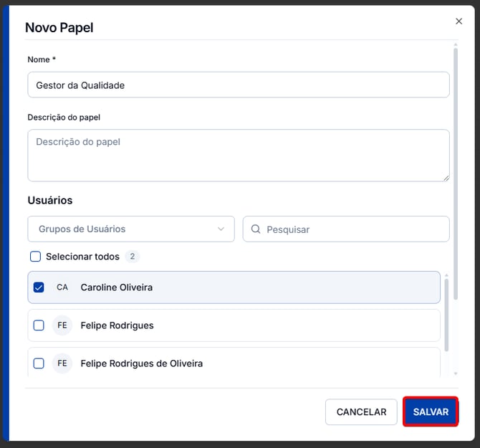Image resolution: width=480 pixels, height=448 pixels.
Task: Click the dialog's main vertical scrollbar
Action: pyautogui.click(x=456, y=173)
